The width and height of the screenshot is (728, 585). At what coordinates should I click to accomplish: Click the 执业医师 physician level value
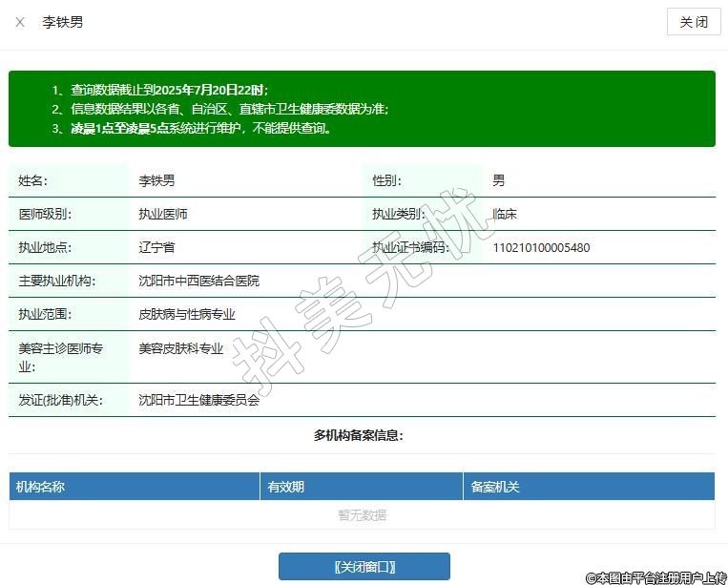[163, 215]
